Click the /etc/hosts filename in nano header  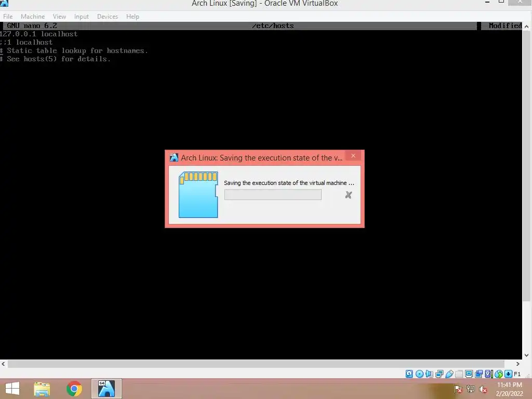pos(273,26)
